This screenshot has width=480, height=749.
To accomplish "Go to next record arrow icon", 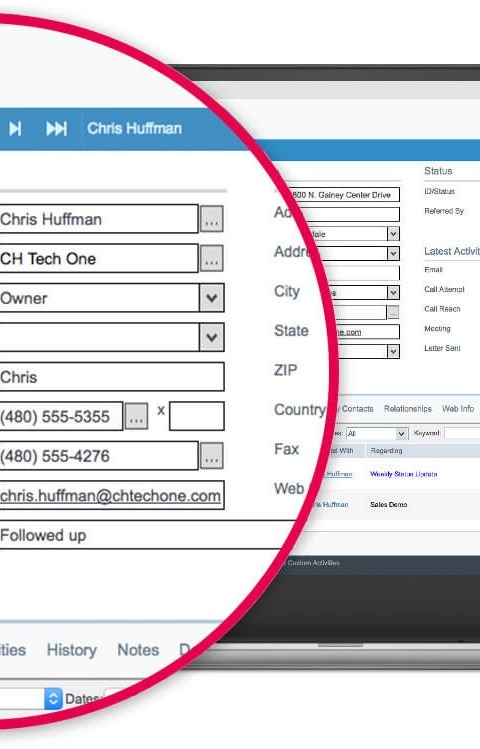I will click(x=15, y=128).
